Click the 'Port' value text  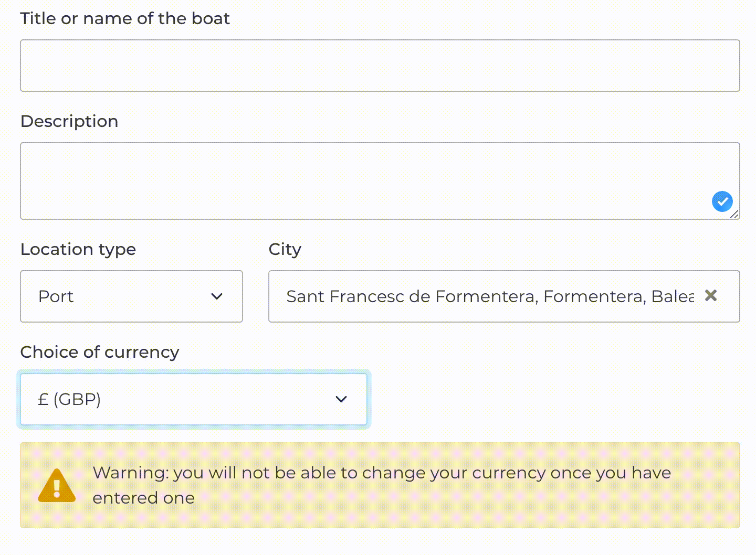tap(56, 296)
